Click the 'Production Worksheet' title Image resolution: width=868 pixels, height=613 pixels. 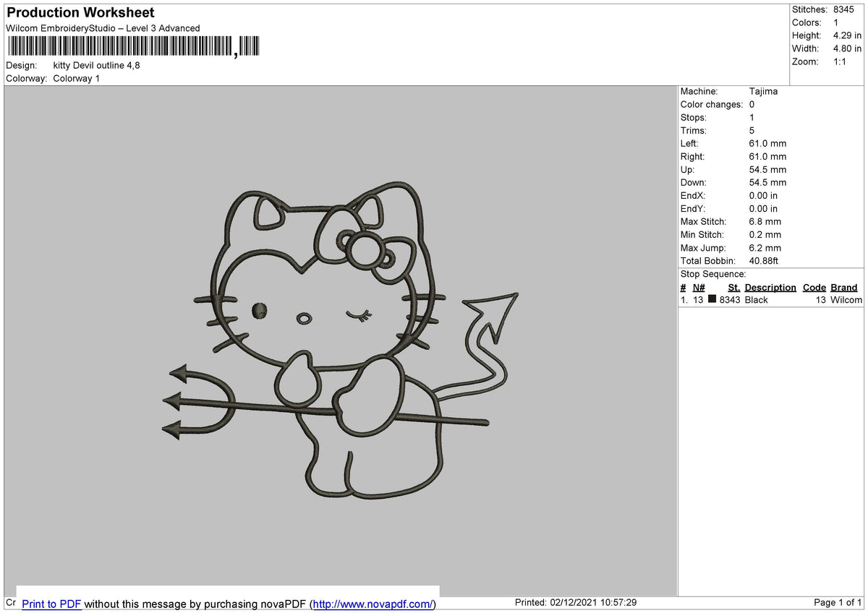[80, 13]
